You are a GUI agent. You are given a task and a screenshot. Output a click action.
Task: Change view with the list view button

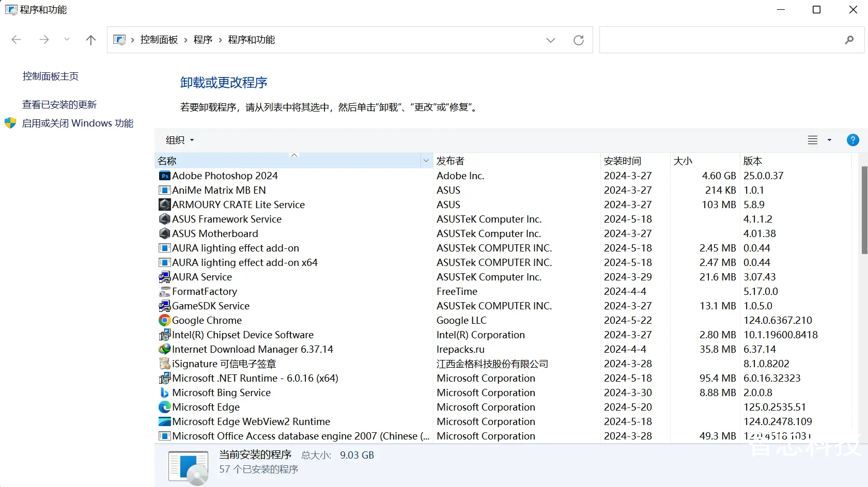click(813, 140)
